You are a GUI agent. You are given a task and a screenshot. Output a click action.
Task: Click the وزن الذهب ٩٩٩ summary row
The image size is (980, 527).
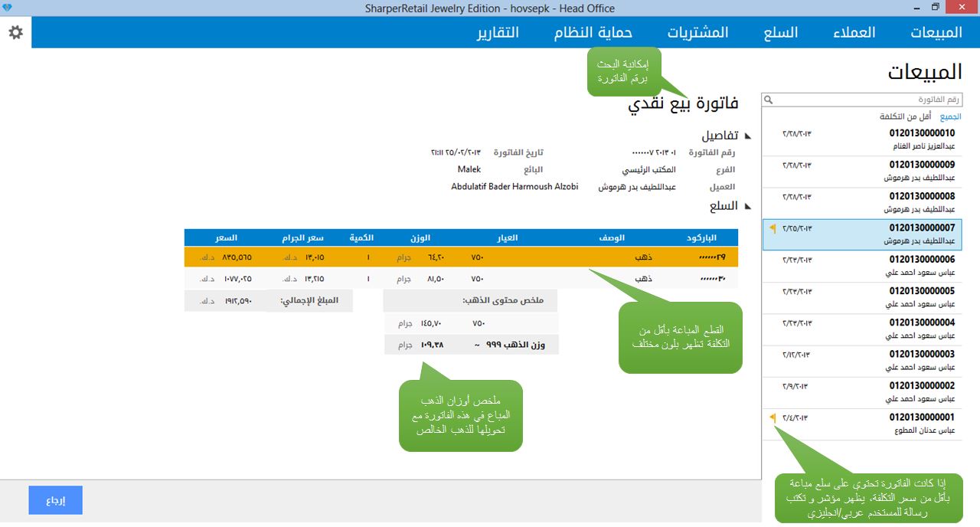click(471, 345)
